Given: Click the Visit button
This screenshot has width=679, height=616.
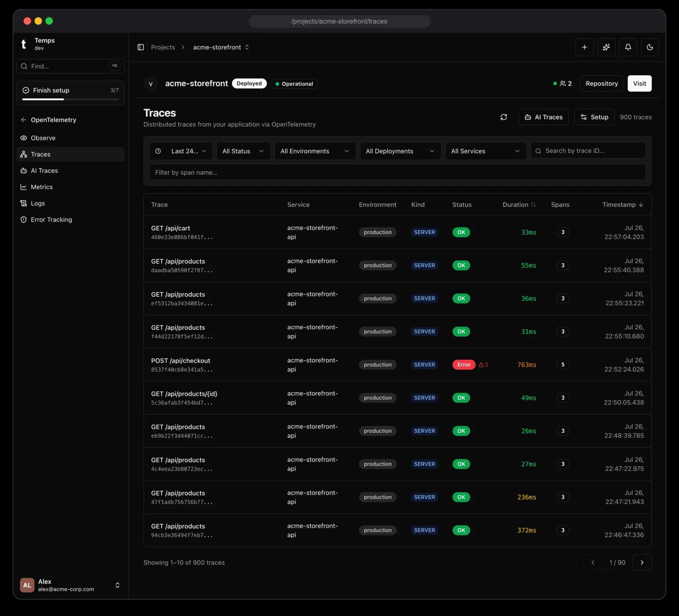Looking at the screenshot, I should [640, 84].
